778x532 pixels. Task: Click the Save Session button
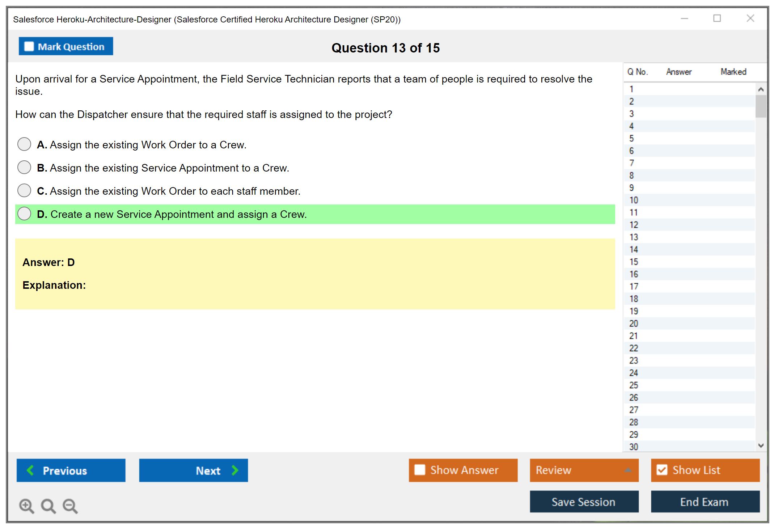pyautogui.click(x=584, y=502)
